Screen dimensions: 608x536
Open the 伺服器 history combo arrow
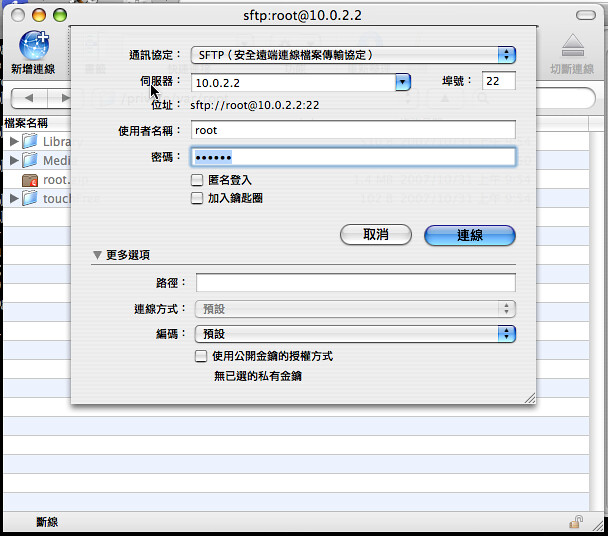403,82
